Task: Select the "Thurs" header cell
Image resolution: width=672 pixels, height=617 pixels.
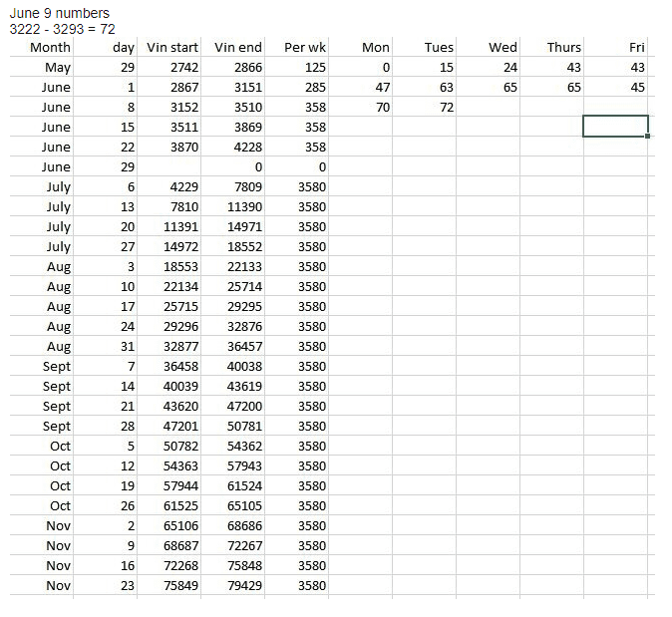Action: coord(563,47)
